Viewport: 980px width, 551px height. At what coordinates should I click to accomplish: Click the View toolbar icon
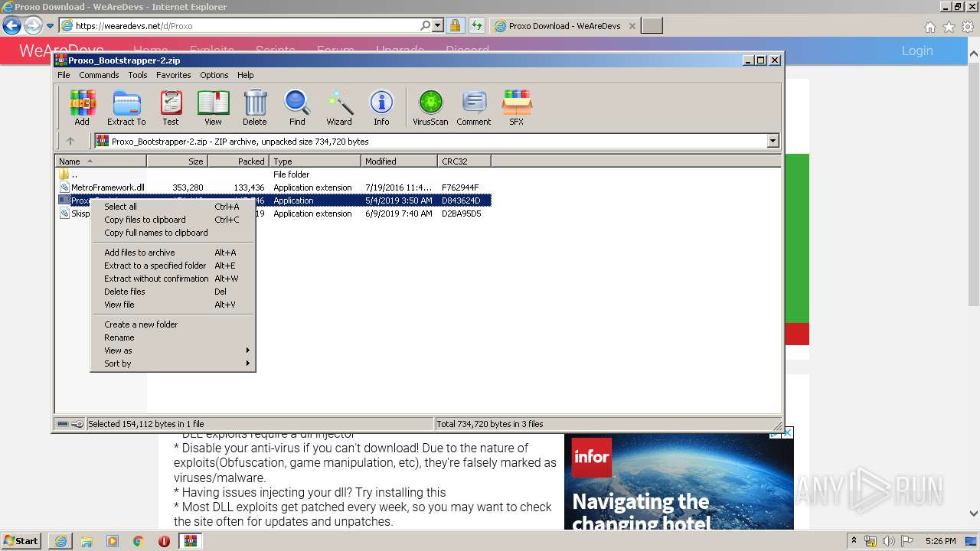point(213,107)
